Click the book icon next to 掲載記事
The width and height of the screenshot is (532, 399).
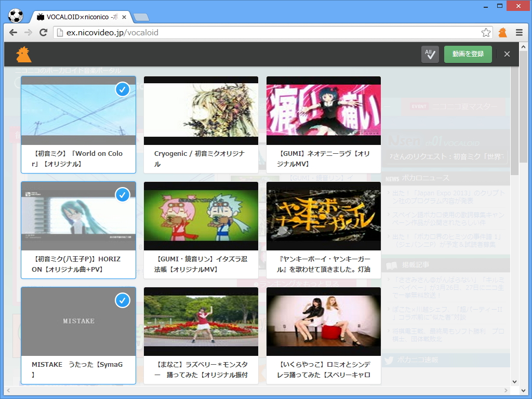(391, 265)
